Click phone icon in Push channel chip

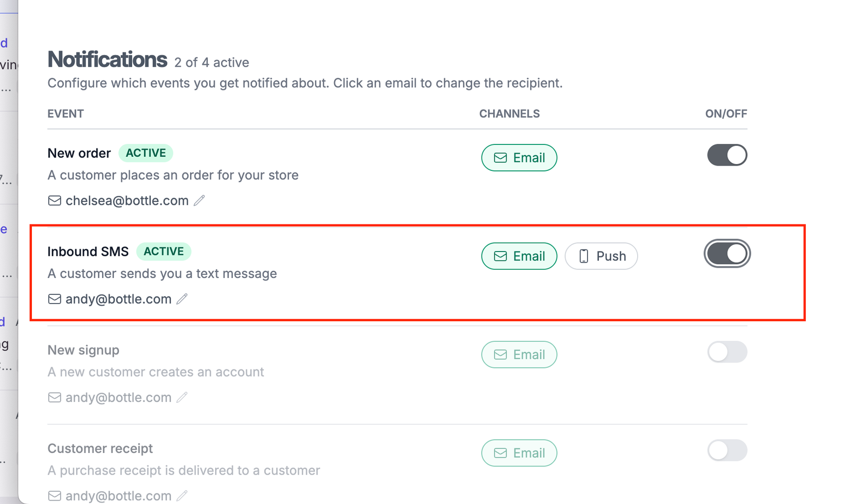584,256
